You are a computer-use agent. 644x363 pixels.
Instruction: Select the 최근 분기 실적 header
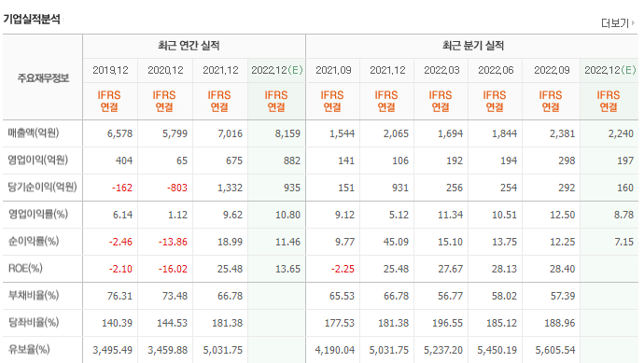pyautogui.click(x=473, y=46)
